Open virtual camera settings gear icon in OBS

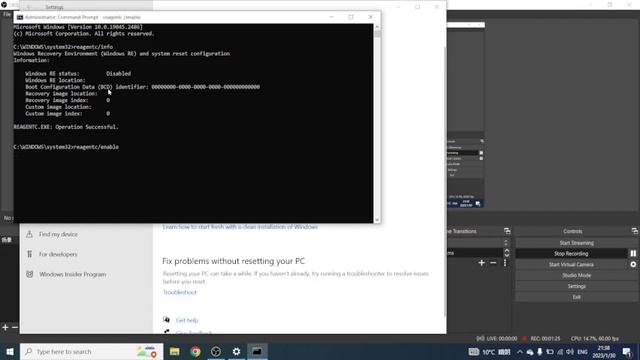point(633,264)
